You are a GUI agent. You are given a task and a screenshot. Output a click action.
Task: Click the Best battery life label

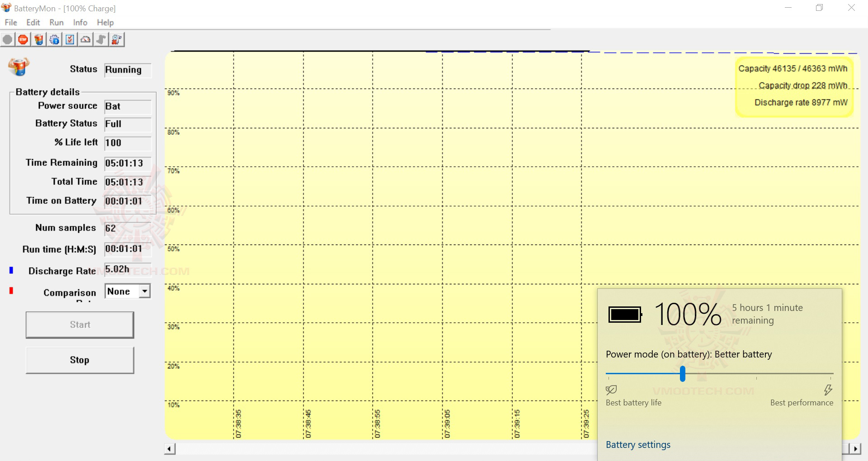pos(633,403)
